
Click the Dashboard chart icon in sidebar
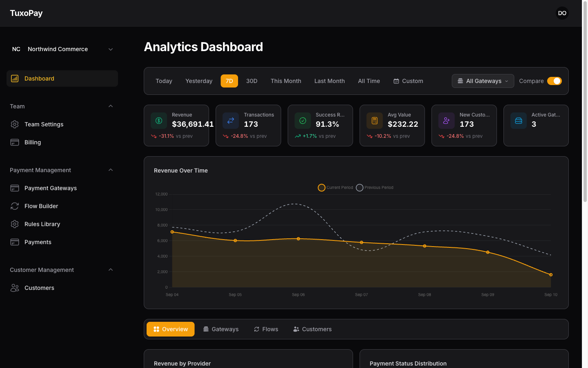pos(15,79)
